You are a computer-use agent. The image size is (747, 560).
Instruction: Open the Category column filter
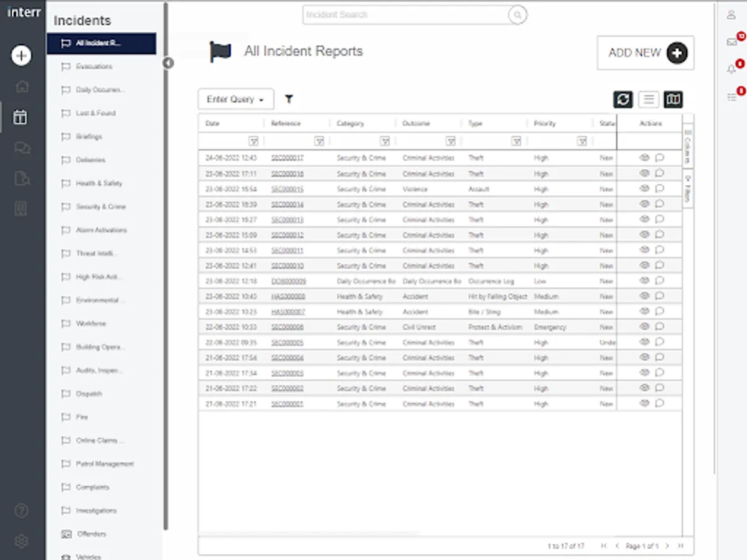tap(385, 141)
